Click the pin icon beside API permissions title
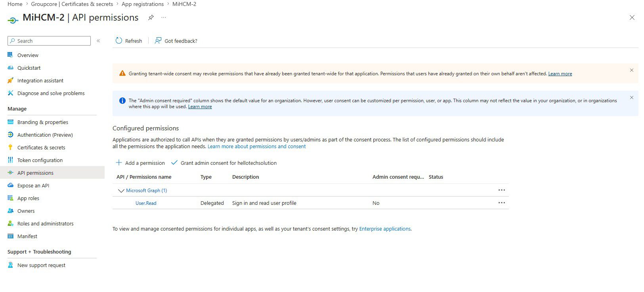Image resolution: width=644 pixels, height=292 pixels. (x=151, y=17)
